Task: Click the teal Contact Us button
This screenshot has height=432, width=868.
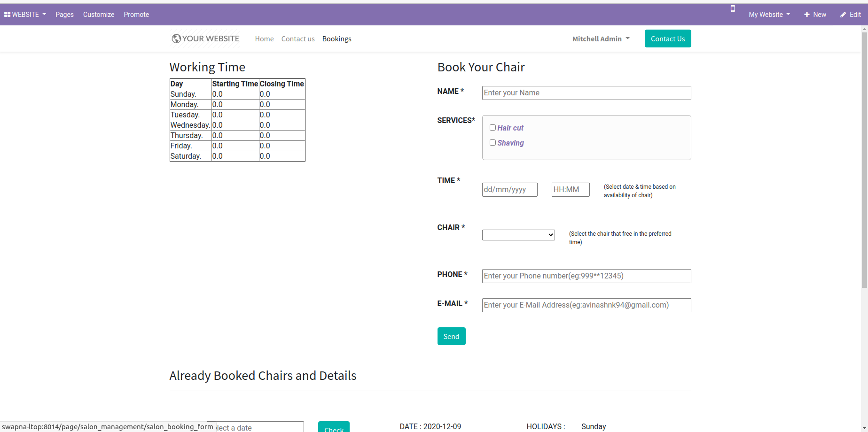Action: [x=668, y=39]
